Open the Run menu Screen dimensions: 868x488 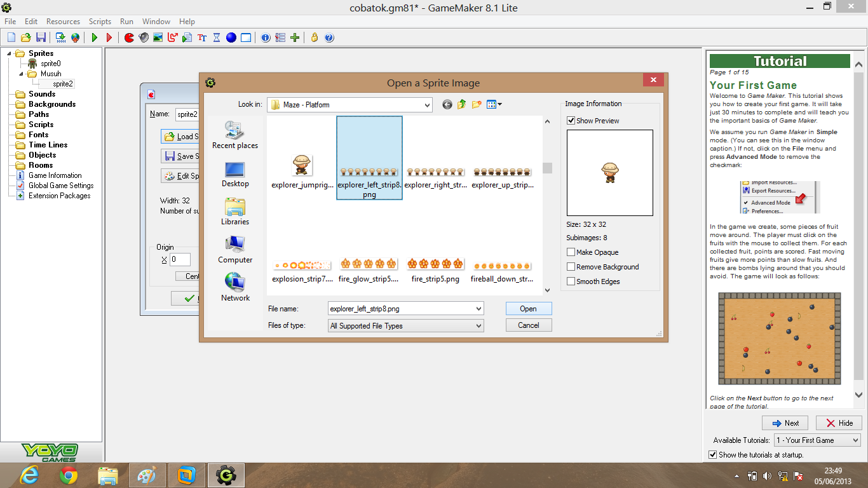(126, 21)
